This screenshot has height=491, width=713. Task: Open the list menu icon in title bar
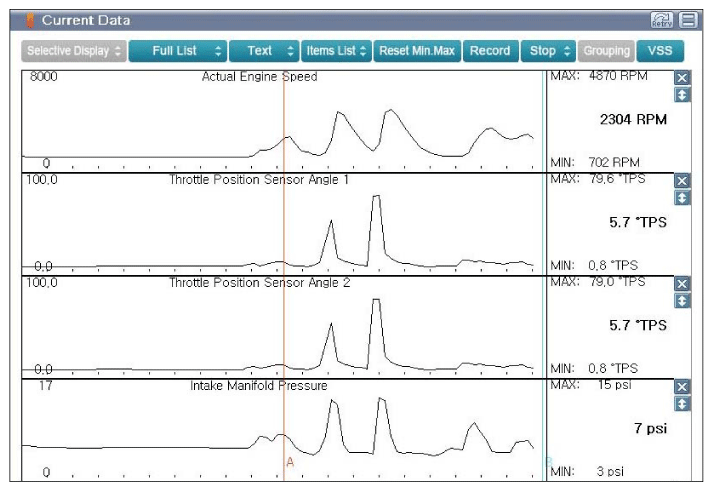[x=688, y=20]
